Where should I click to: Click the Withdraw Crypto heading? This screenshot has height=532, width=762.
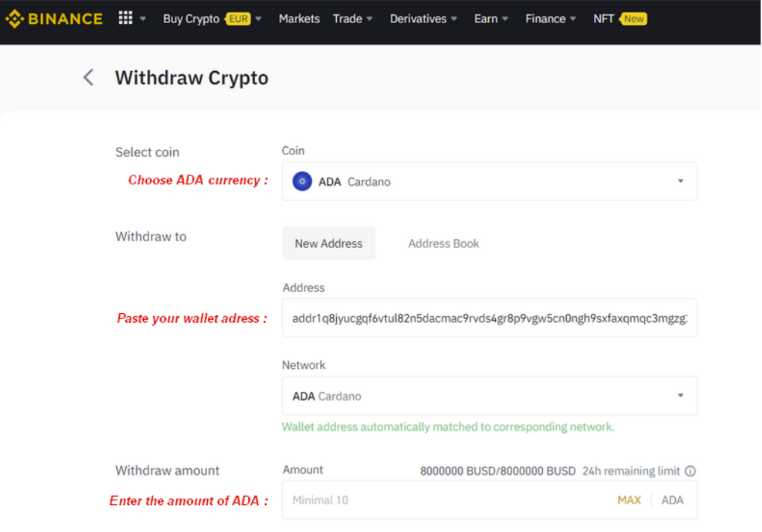[191, 78]
